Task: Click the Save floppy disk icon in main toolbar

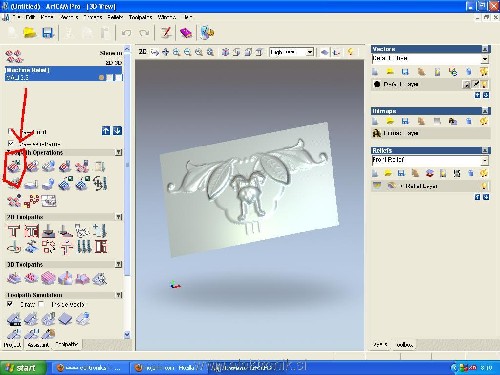Action: [x=48, y=33]
